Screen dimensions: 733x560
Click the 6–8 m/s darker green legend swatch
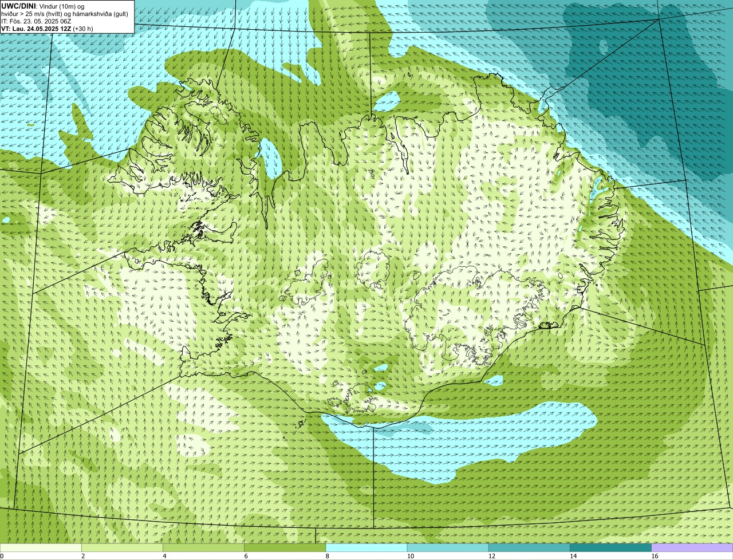(285, 547)
